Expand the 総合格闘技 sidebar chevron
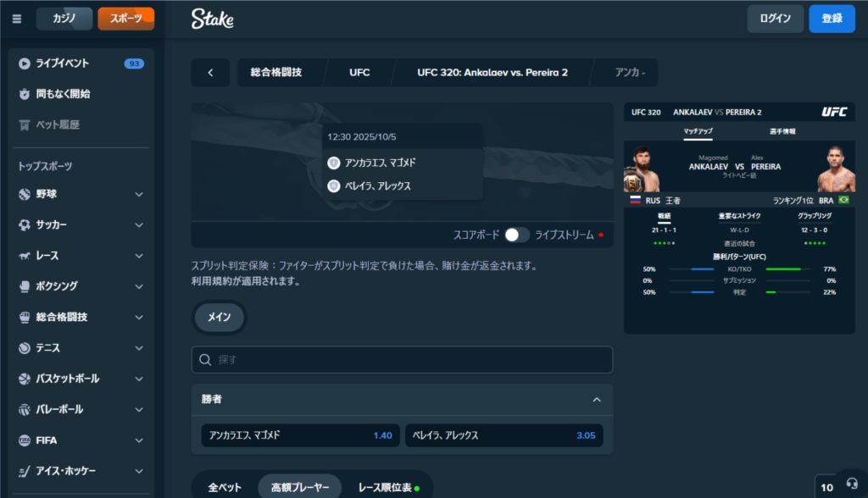868x498 pixels. (139, 318)
